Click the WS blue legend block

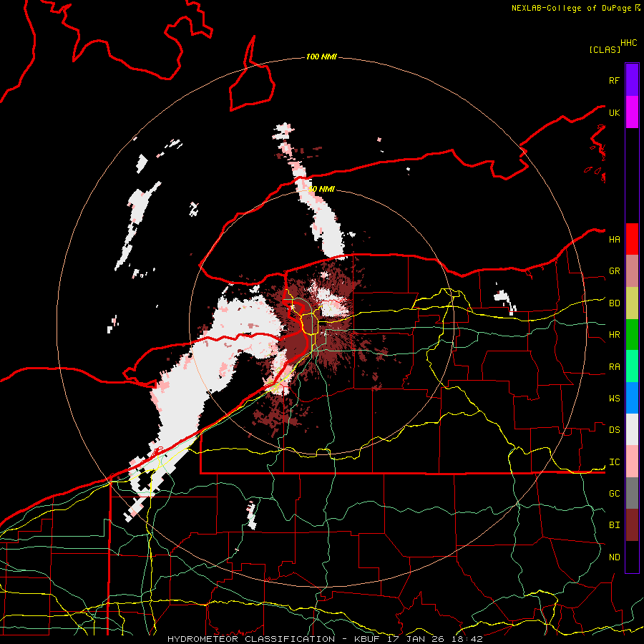(x=632, y=398)
